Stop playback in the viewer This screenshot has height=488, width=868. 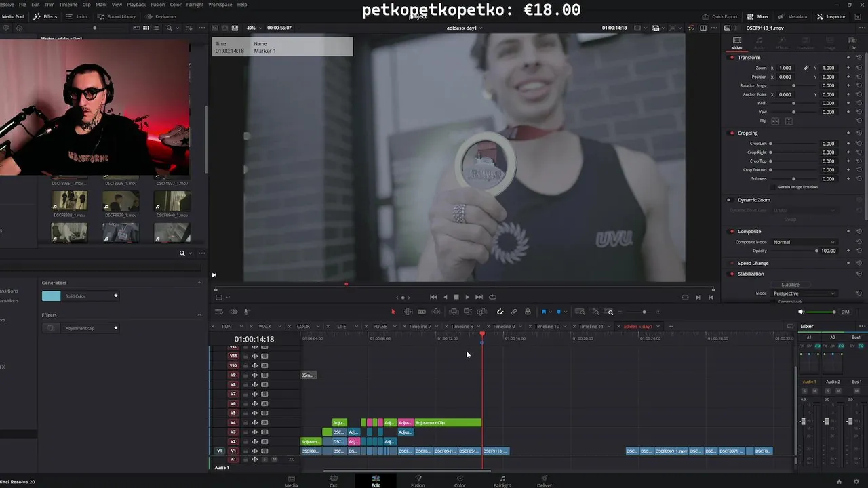[x=456, y=297]
